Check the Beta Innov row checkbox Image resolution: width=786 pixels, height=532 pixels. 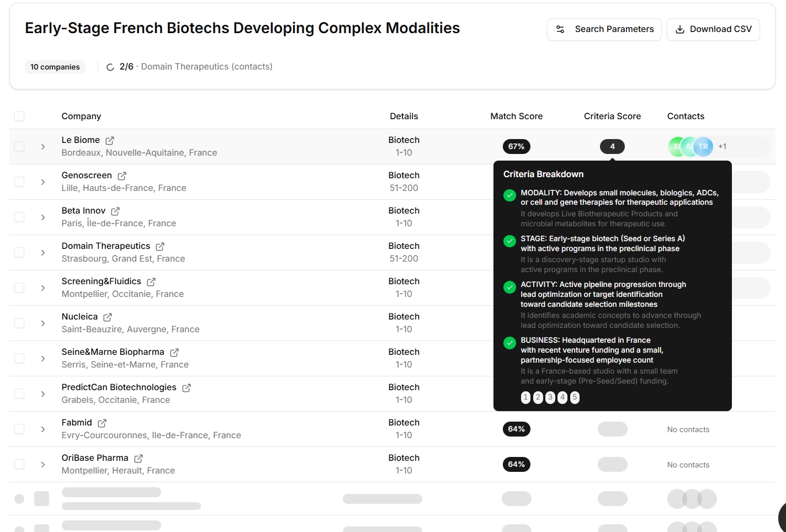point(19,217)
